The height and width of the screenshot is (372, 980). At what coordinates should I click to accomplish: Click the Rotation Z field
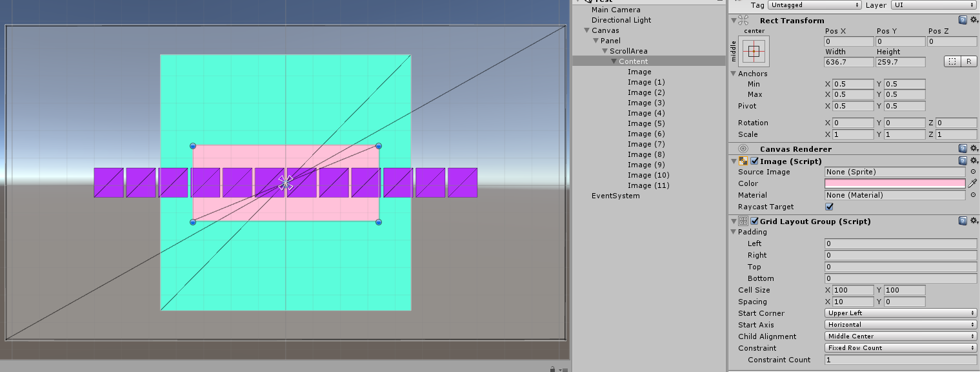pyautogui.click(x=956, y=123)
